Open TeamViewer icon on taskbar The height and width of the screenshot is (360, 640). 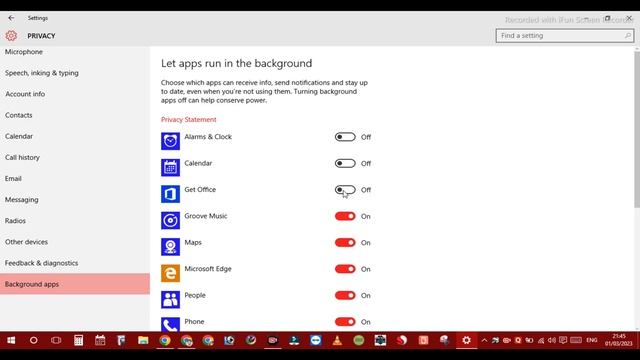coord(316,340)
